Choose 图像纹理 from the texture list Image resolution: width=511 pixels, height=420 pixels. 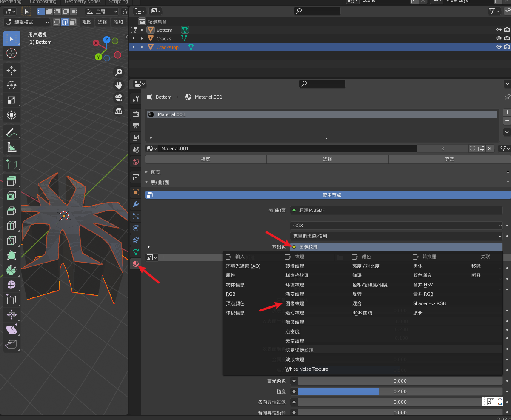[295, 303]
